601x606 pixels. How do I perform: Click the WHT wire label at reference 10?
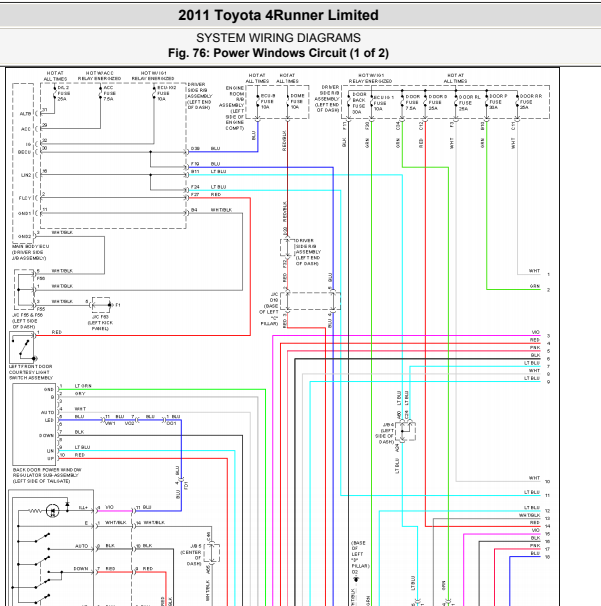(534, 478)
